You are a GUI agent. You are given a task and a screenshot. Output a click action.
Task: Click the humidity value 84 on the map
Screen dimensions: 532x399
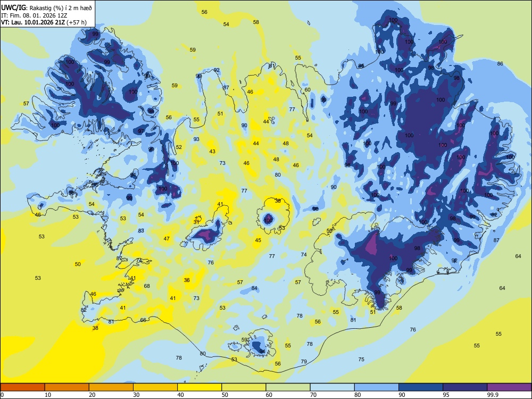tap(254, 288)
